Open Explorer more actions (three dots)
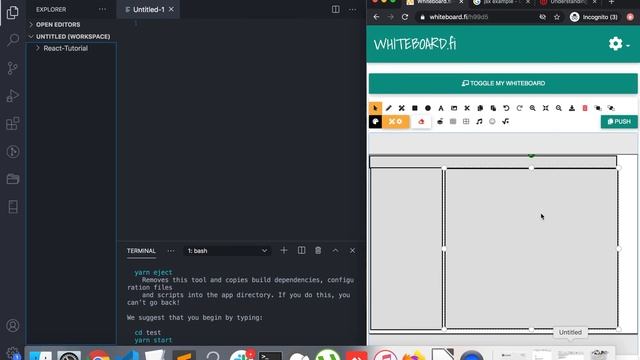This screenshot has width=640, height=360. [102, 9]
